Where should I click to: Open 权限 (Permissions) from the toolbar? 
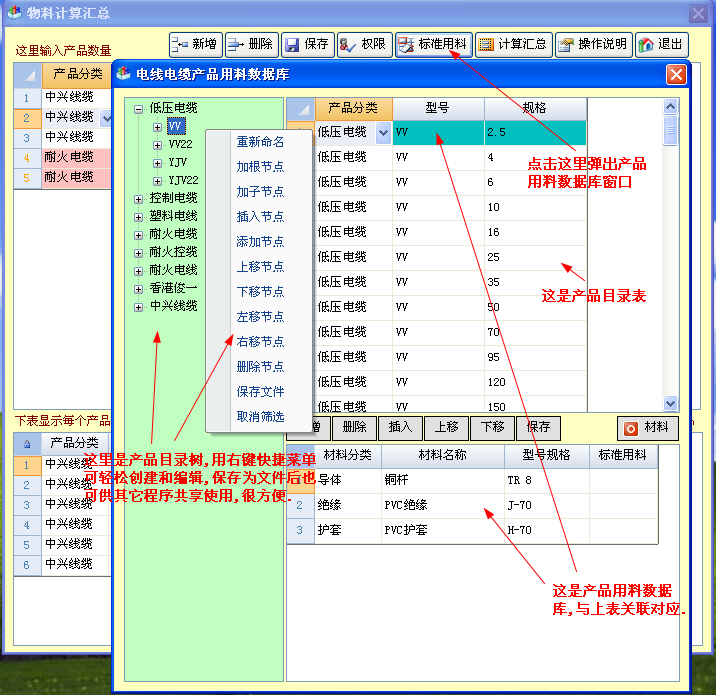pyautogui.click(x=363, y=44)
